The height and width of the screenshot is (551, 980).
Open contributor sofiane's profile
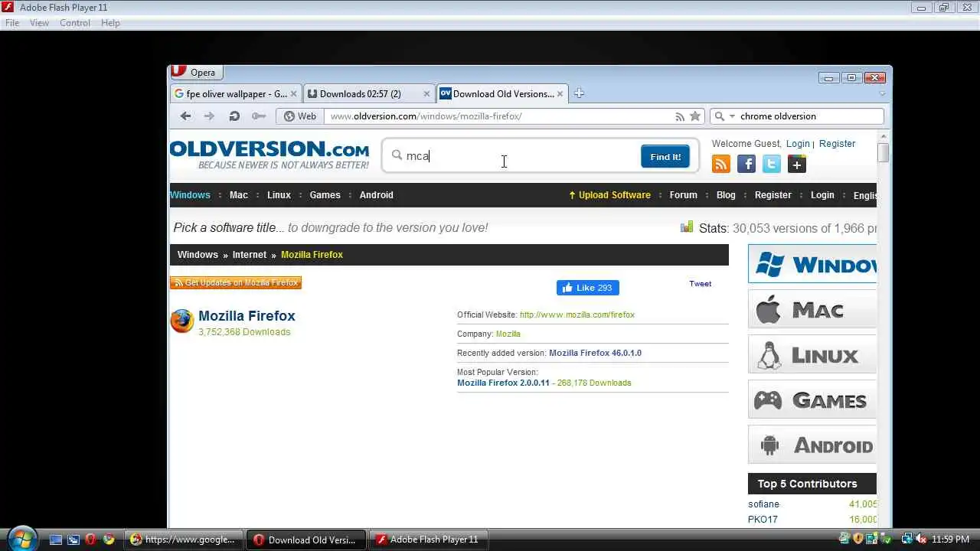point(763,504)
